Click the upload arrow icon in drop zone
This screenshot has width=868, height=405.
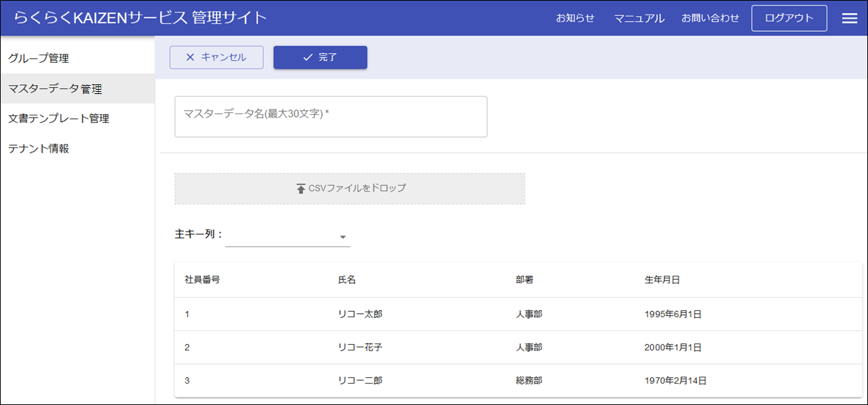point(301,189)
